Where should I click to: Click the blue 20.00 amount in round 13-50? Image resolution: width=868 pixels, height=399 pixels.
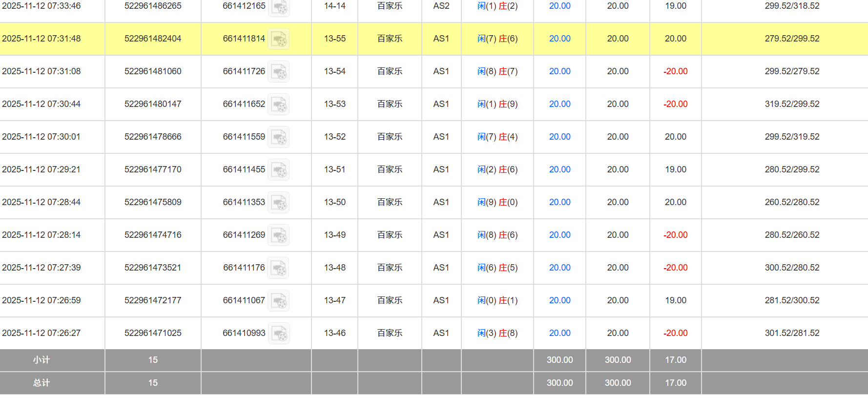coord(559,202)
